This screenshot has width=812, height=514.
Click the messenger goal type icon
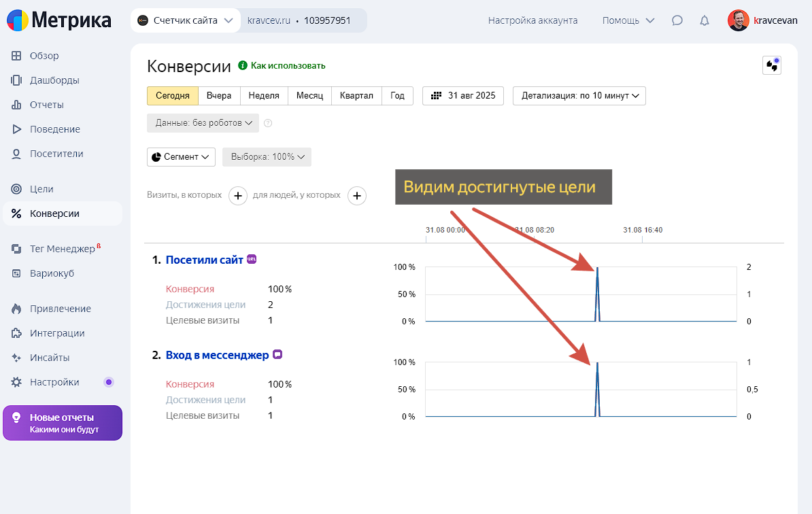point(277,354)
